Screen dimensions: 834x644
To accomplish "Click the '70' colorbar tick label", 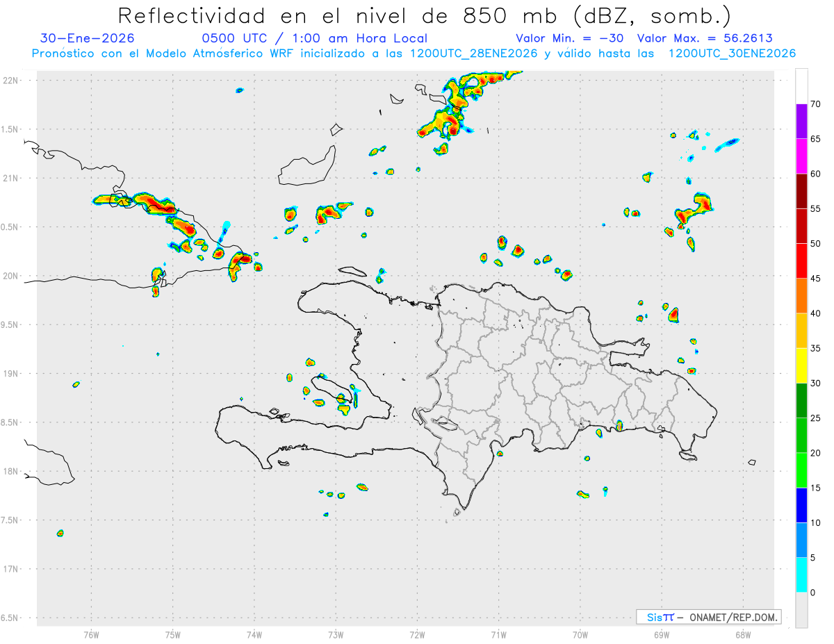I will pyautogui.click(x=816, y=104).
